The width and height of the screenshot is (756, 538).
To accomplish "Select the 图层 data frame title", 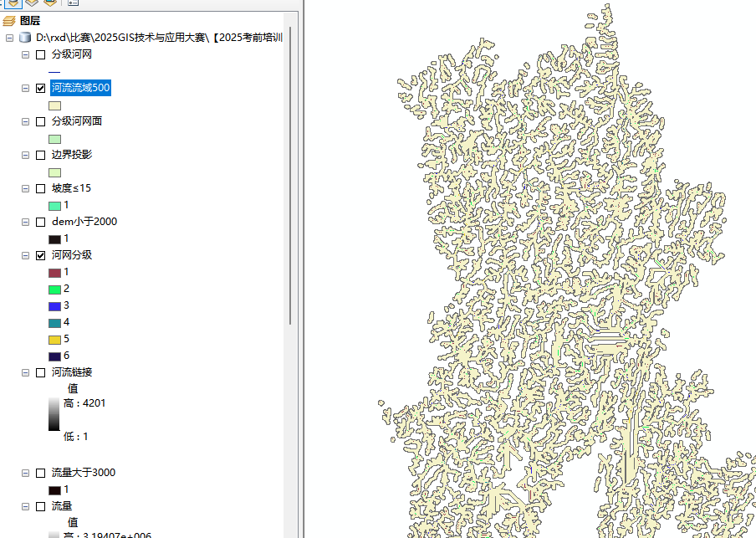I will point(30,21).
